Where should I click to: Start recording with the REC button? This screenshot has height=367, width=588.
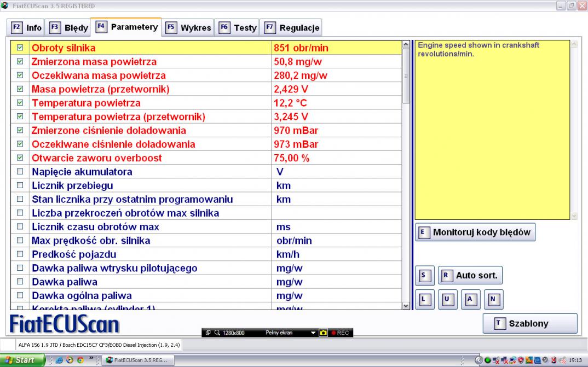pyautogui.click(x=340, y=333)
